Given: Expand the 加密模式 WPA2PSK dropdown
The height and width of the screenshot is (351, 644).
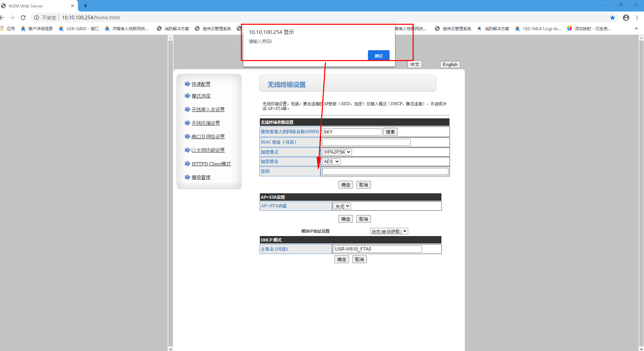Looking at the screenshot, I should [x=337, y=152].
